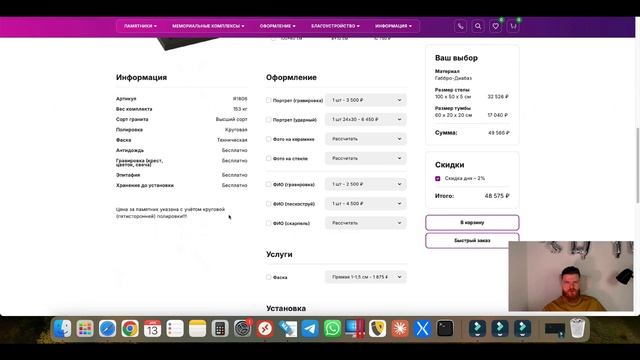Open the shopping cart icon
The image size is (640, 360).
513,26
